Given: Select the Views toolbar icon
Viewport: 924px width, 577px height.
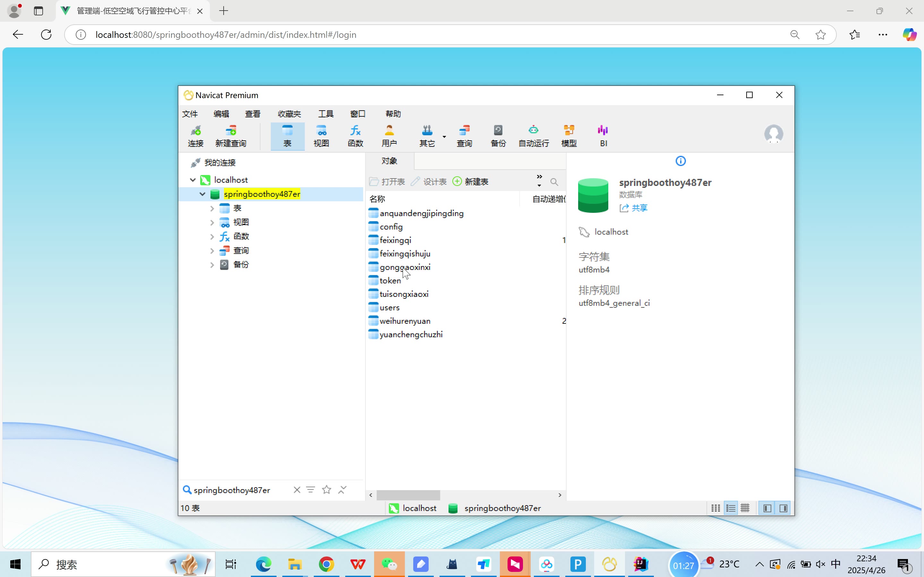Looking at the screenshot, I should click(x=321, y=136).
